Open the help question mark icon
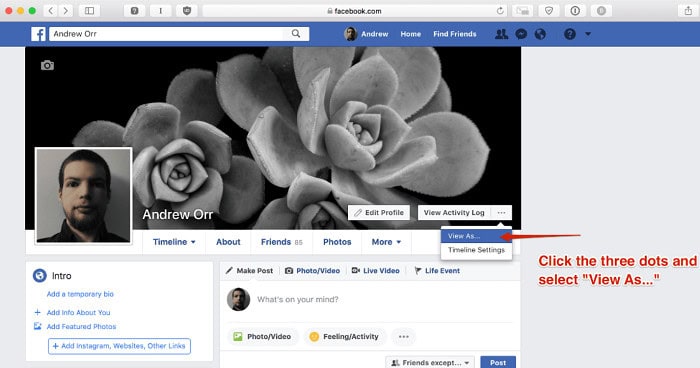Screen dimensions: 700x368 (x=570, y=34)
